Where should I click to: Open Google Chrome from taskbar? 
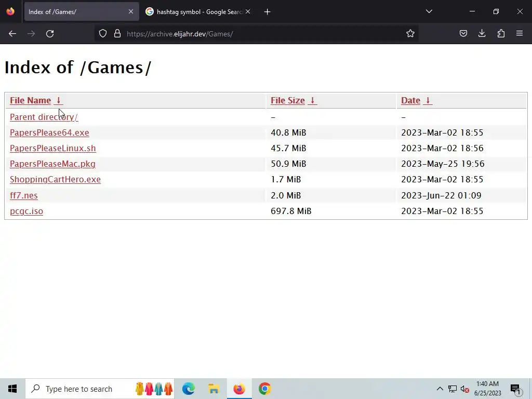(264, 389)
